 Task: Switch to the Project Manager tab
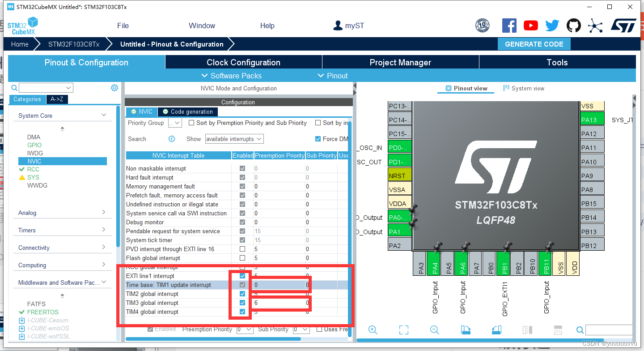coord(401,62)
